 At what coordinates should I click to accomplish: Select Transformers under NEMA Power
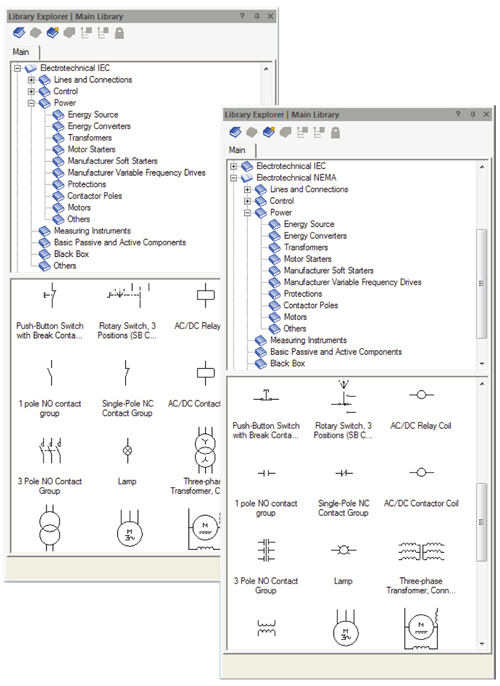306,247
